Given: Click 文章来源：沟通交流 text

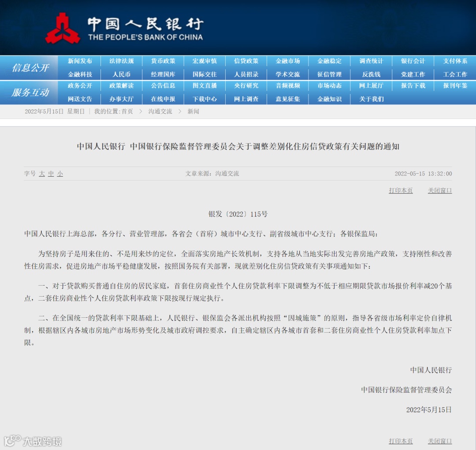Looking at the screenshot, I should coord(212,174).
